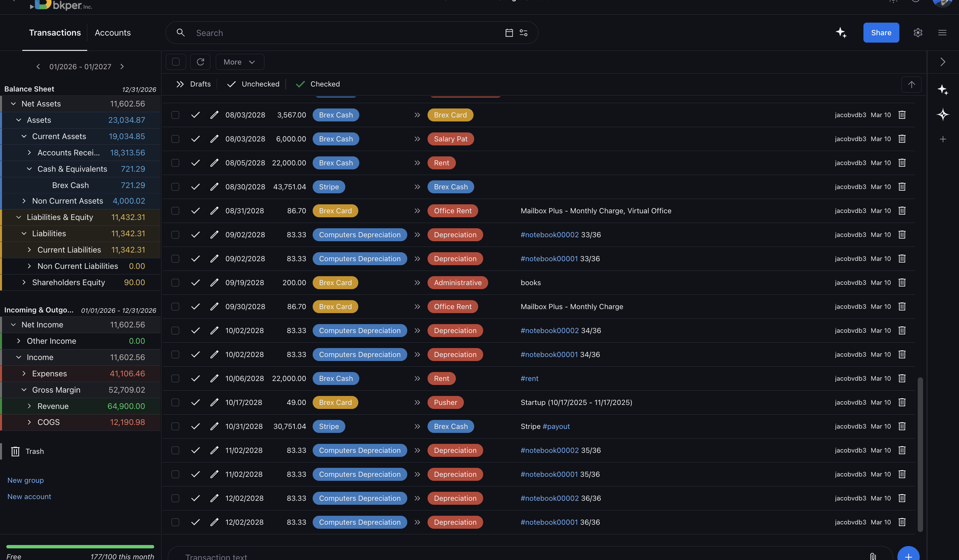Screen dimensions: 959x560
Task: Expand the Accounts Receivable group
Action: coord(29,152)
